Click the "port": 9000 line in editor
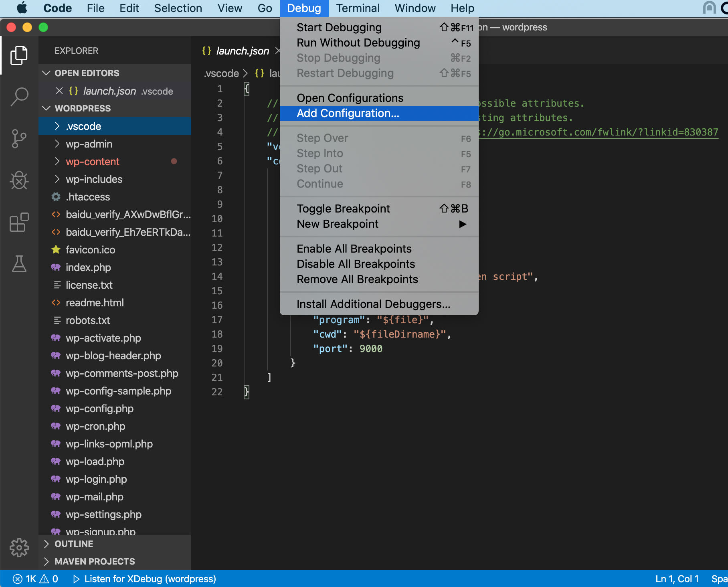The image size is (728, 587). click(347, 349)
